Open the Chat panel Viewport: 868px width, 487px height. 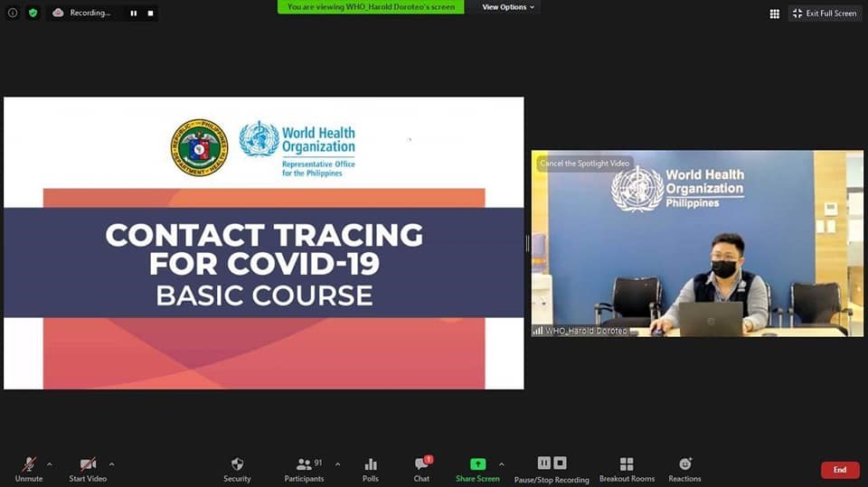click(x=421, y=469)
